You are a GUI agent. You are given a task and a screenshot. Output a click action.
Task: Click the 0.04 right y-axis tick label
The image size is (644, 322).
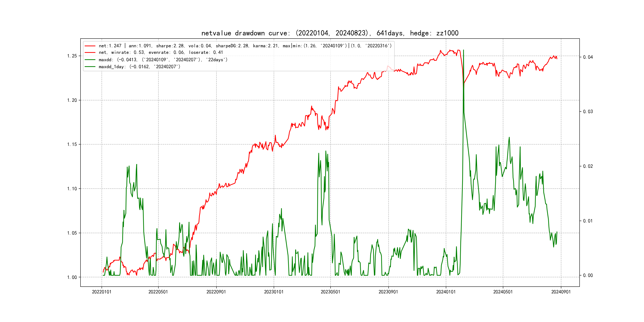(x=588, y=57)
